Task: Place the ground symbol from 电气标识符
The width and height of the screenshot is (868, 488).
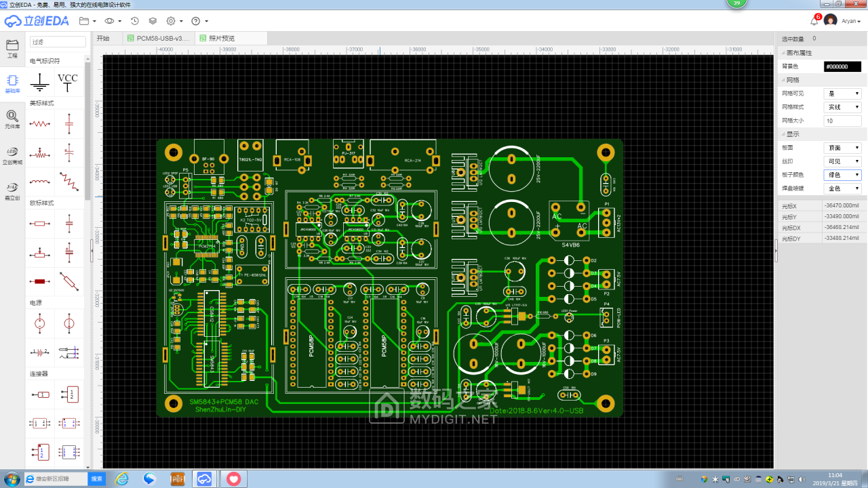Action: (41, 83)
